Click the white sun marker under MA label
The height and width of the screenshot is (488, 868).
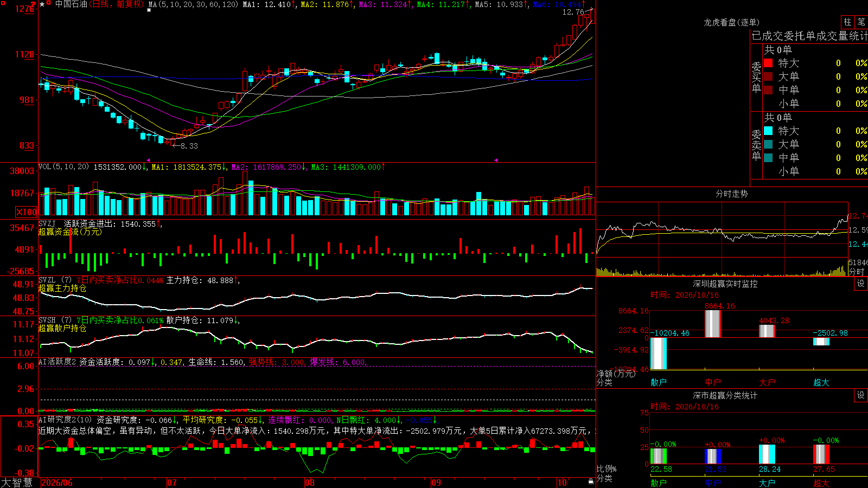149,10
